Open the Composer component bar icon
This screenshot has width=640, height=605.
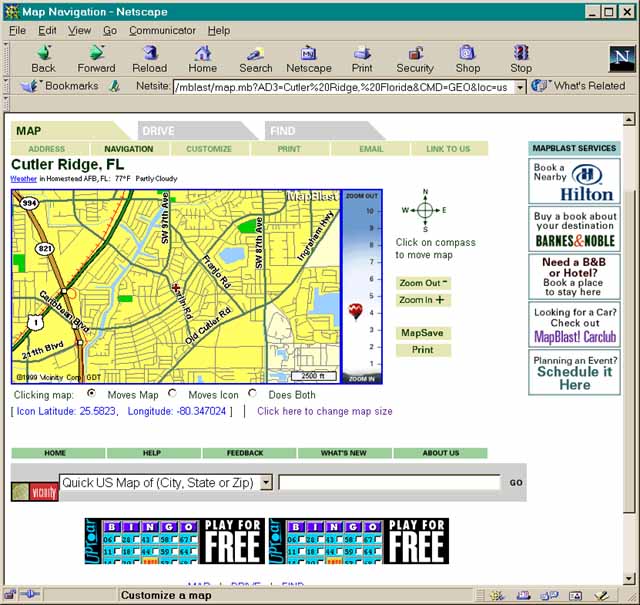(600, 596)
